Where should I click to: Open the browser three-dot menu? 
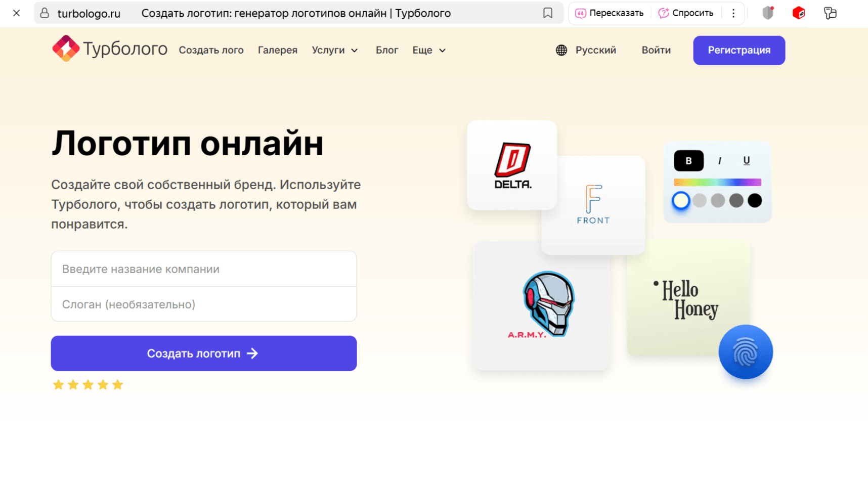pyautogui.click(x=733, y=13)
